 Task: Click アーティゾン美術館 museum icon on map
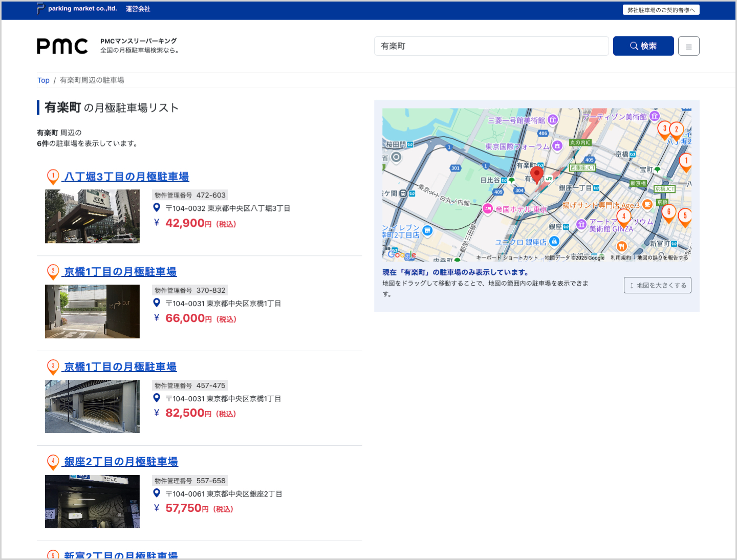coord(655,116)
